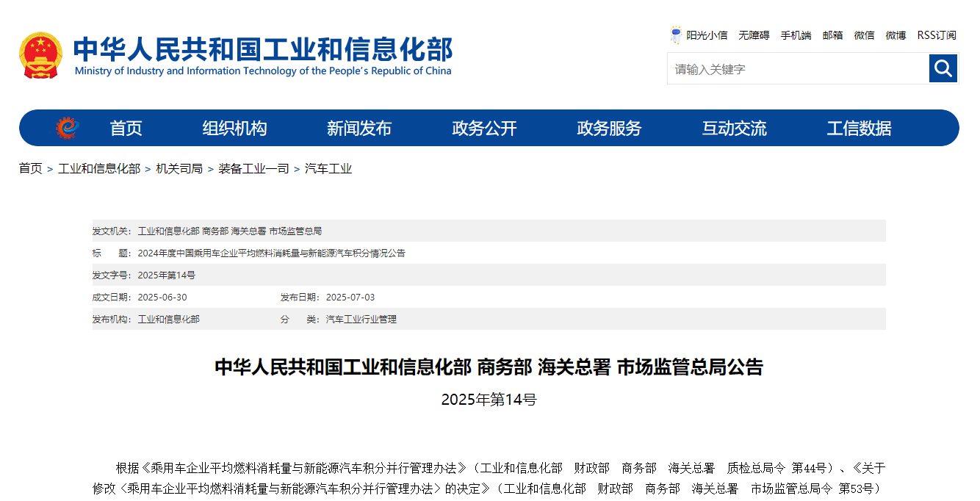Open the 阳光小信 link
This screenshot has height=501, width=980.
(x=707, y=35)
